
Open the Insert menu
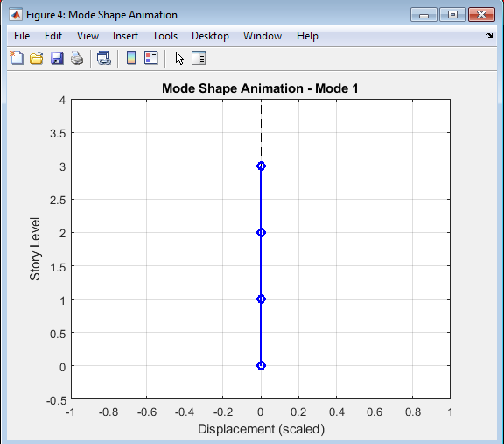[x=125, y=36]
